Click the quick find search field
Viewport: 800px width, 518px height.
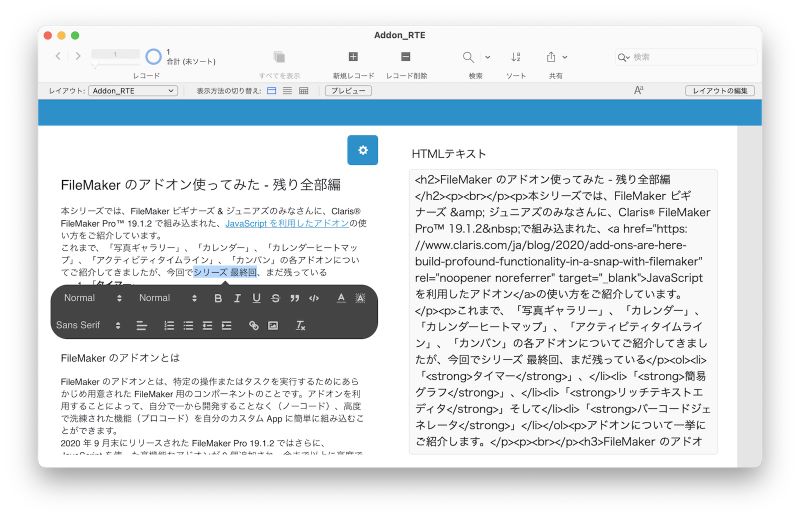coord(685,57)
